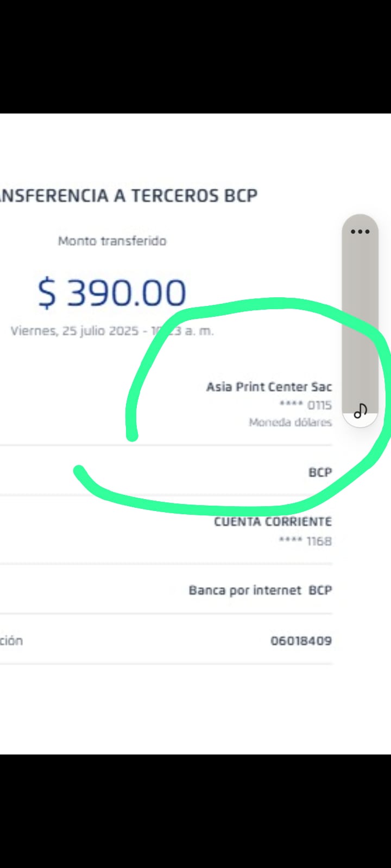Tap the music note icon

click(x=360, y=411)
